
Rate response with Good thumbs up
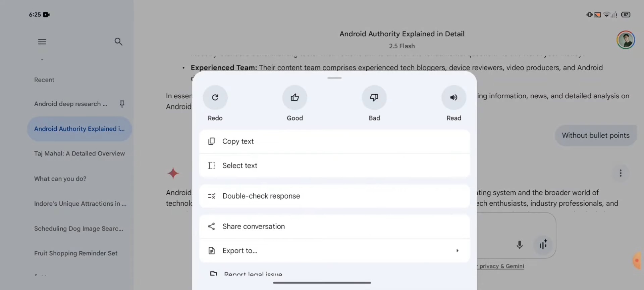click(x=294, y=98)
